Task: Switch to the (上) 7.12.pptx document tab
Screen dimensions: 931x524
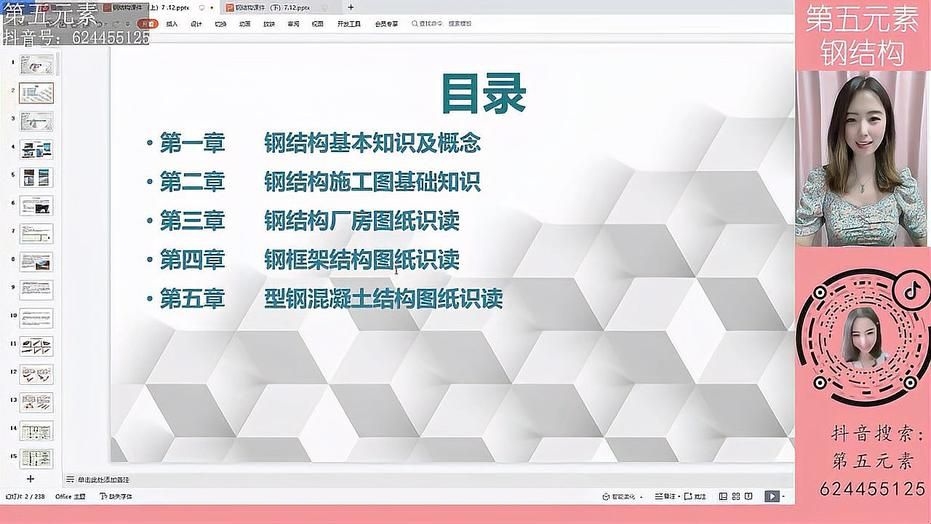Action: (x=159, y=8)
